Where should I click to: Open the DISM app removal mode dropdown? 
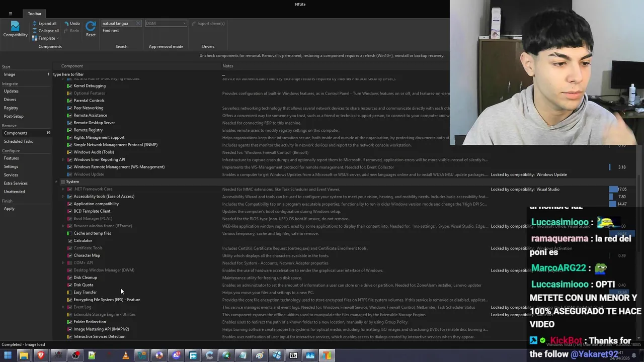166,23
